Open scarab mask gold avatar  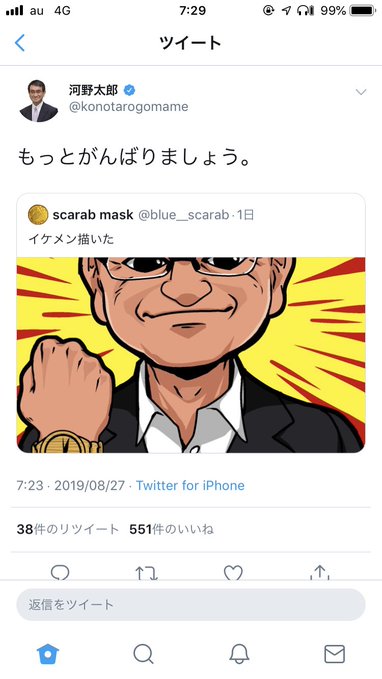(x=38, y=215)
